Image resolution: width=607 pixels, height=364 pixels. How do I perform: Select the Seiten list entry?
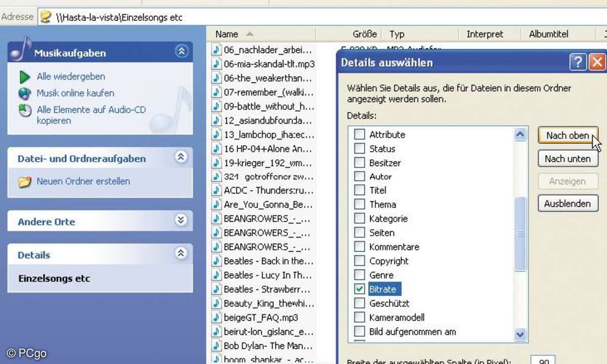click(x=382, y=233)
